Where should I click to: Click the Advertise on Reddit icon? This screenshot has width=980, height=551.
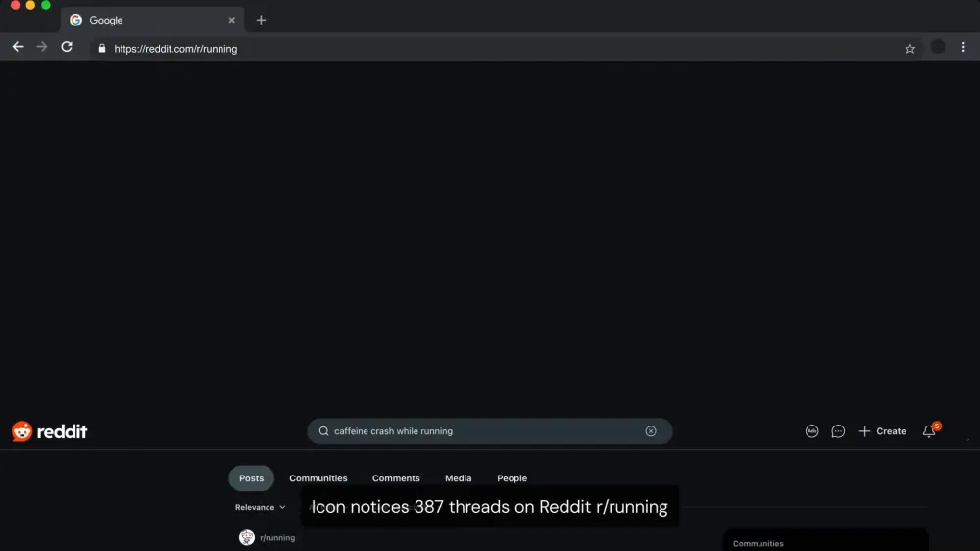click(811, 431)
